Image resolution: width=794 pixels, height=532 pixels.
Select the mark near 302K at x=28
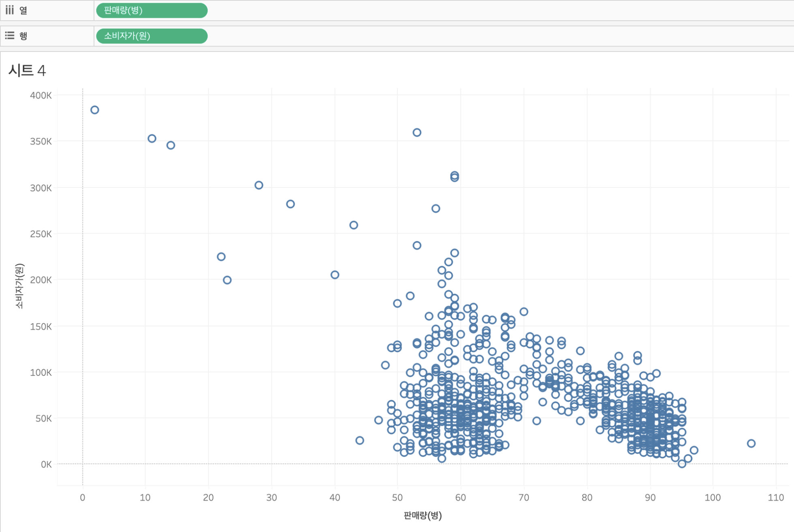pyautogui.click(x=259, y=185)
